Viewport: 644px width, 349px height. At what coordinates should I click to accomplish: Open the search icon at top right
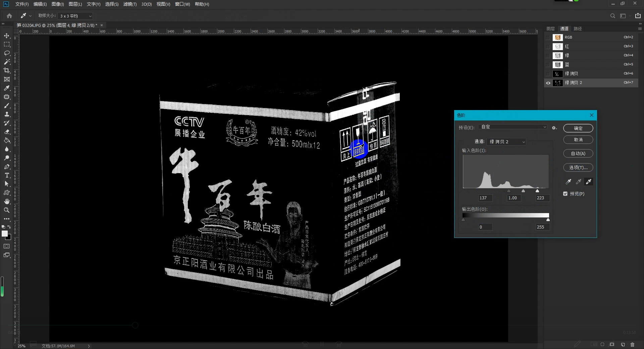(x=612, y=16)
